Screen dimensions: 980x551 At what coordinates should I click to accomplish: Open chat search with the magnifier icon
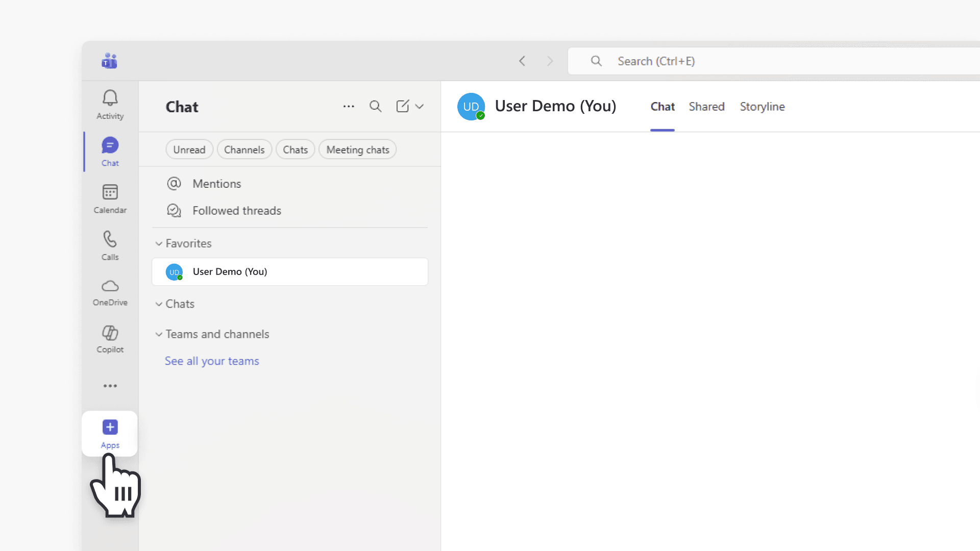coord(376,107)
